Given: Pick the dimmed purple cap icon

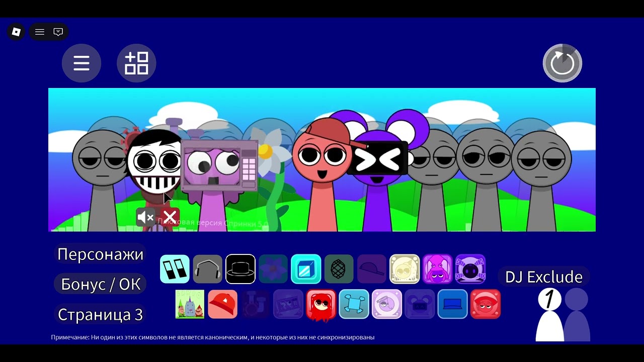Looking at the screenshot, I should (x=372, y=269).
